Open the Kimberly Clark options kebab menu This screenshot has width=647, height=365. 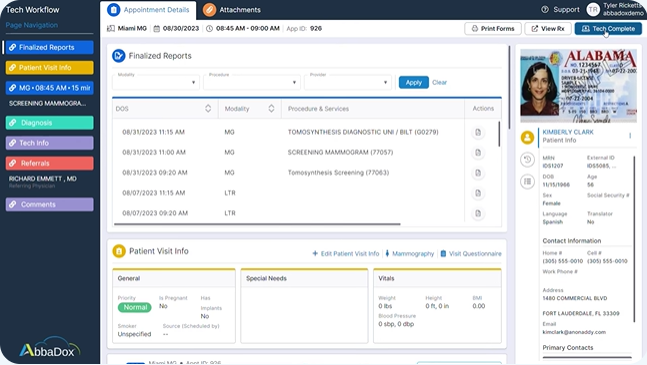point(630,136)
